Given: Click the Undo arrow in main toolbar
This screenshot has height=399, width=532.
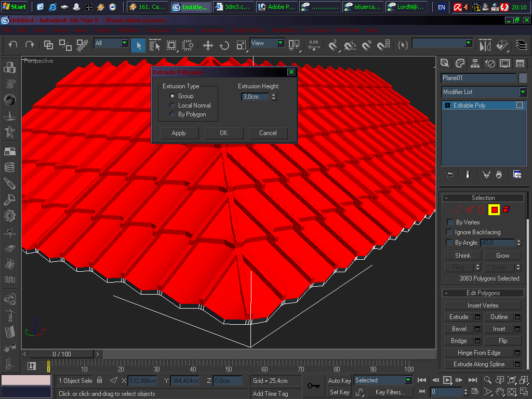Looking at the screenshot, I should tap(13, 45).
